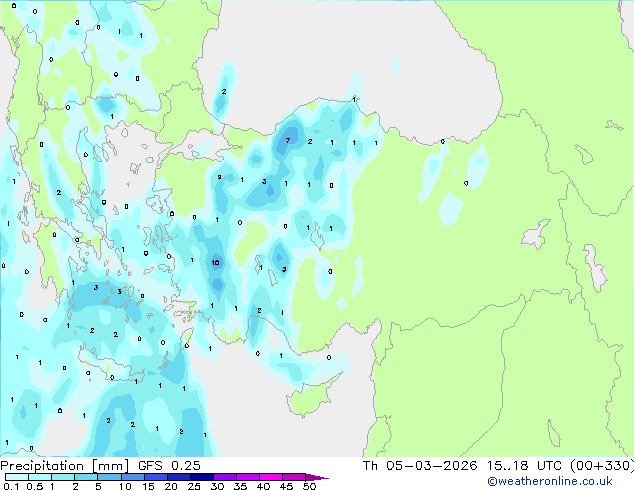Click the '0.1' legend scale label
Viewport: 634px width, 490px height.
(x=11, y=486)
